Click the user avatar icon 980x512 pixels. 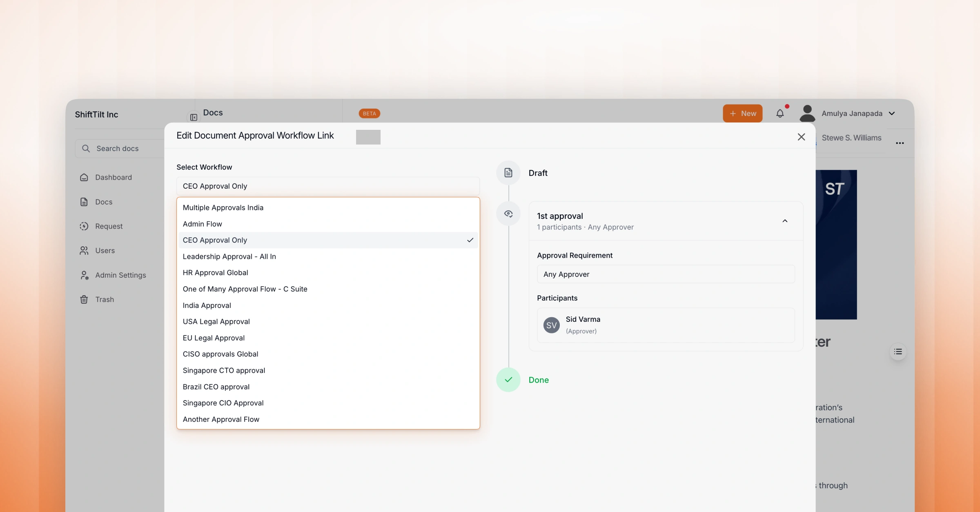[807, 114]
